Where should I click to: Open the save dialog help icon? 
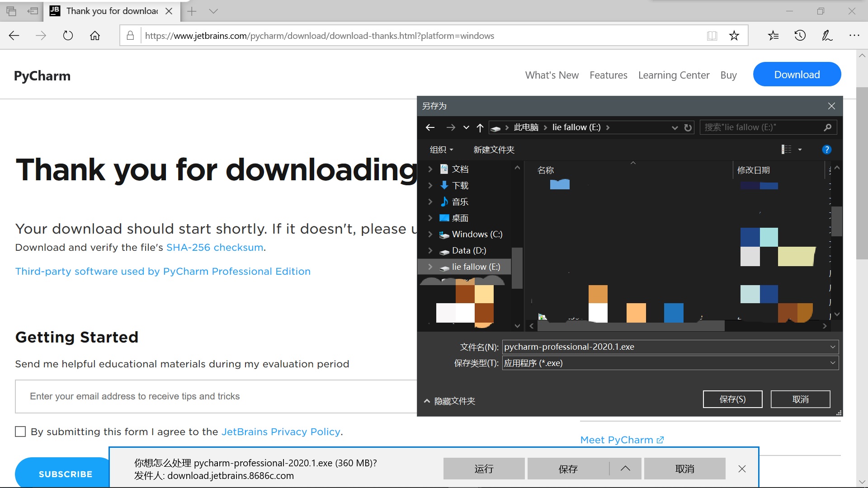tap(826, 150)
